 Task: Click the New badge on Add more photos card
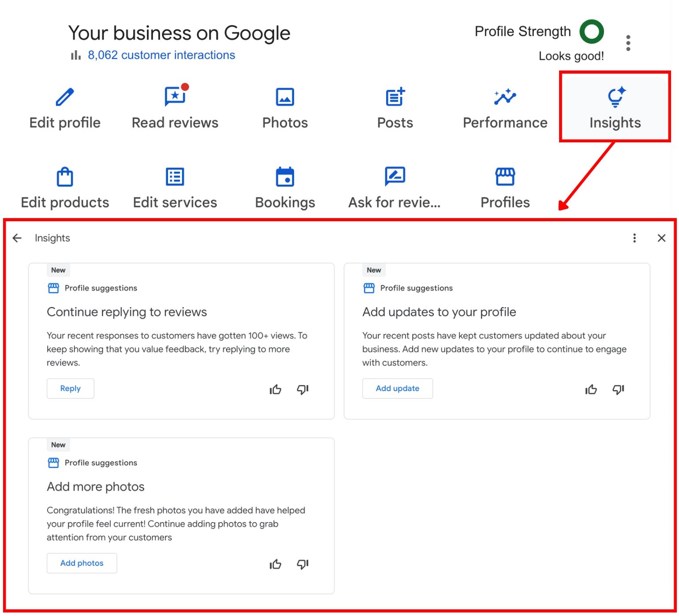click(58, 445)
